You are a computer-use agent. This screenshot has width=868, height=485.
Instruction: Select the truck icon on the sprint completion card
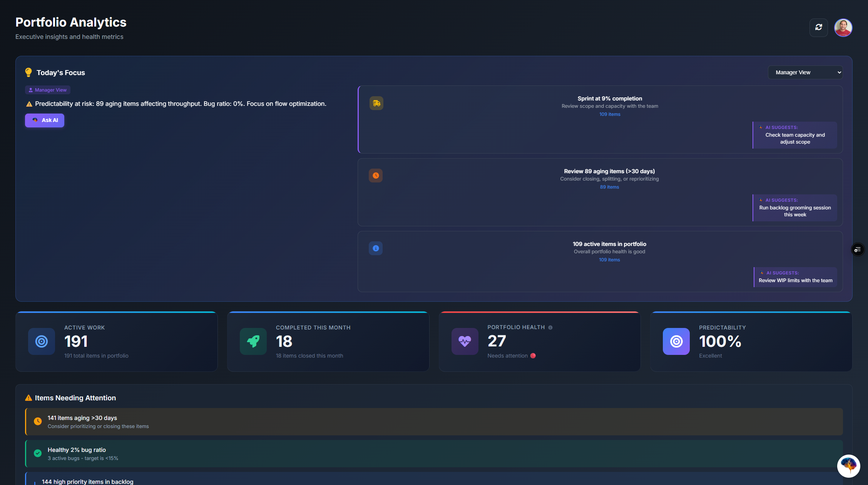click(x=376, y=103)
